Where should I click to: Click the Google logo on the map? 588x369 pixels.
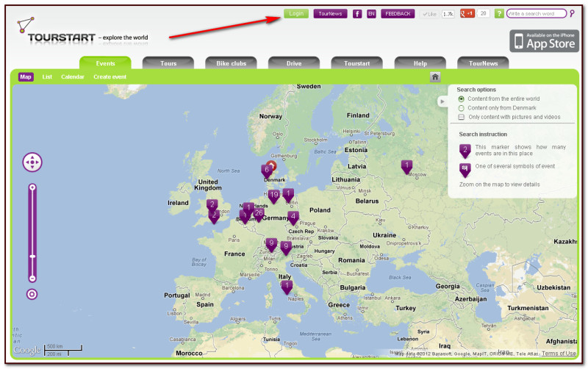point(26,350)
